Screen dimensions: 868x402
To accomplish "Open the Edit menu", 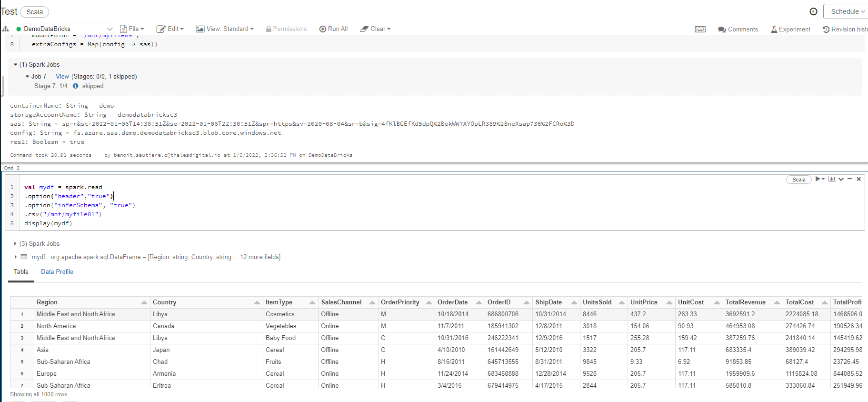I will pos(170,29).
